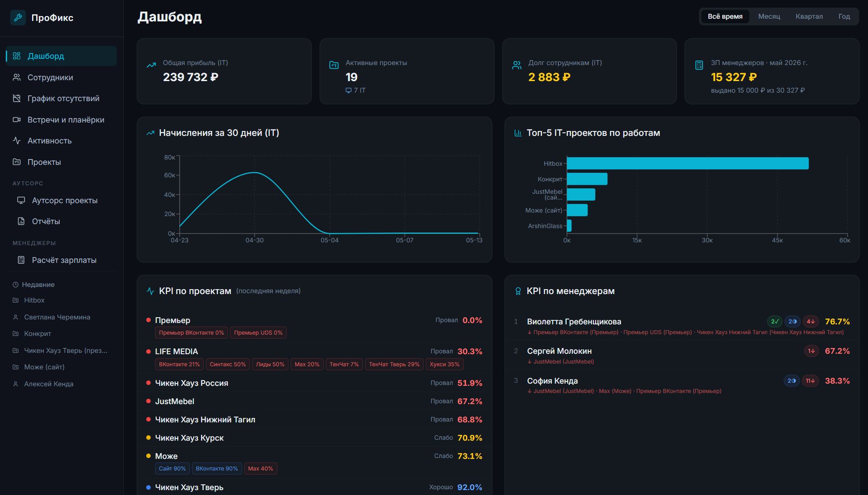Click the person icon next to Светлана Черемина

click(16, 317)
